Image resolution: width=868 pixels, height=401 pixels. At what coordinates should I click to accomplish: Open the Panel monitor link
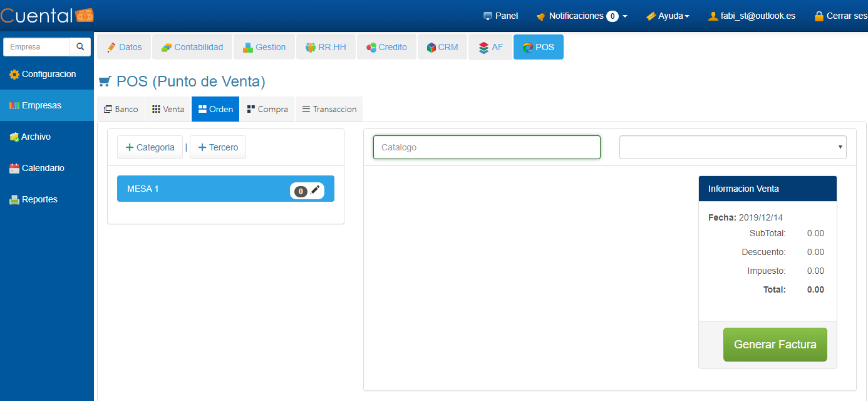point(500,16)
